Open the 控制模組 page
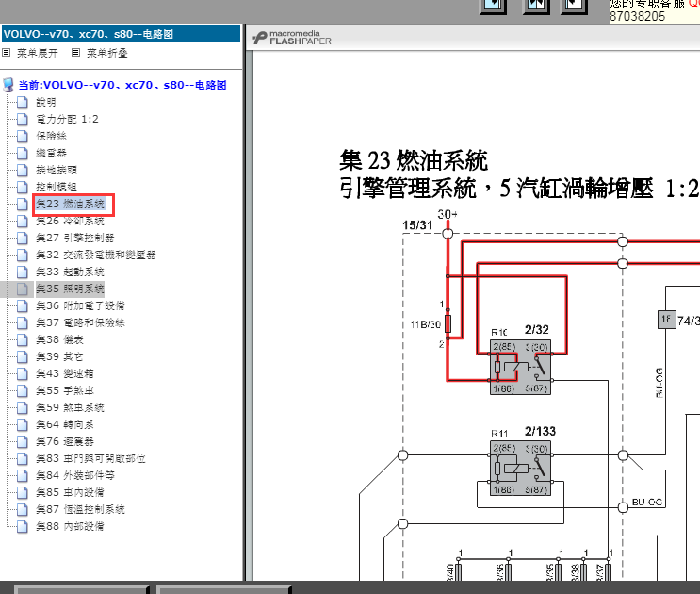This screenshot has width=700, height=594. 57,187
